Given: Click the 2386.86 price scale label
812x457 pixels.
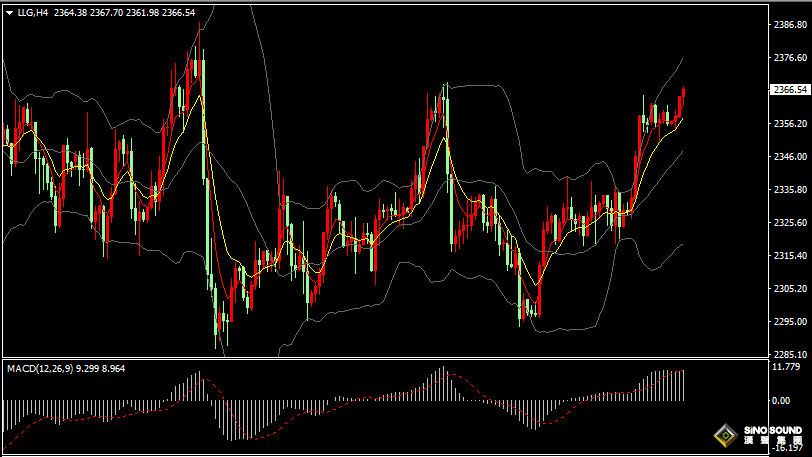Looking at the screenshot, I should coord(790,25).
